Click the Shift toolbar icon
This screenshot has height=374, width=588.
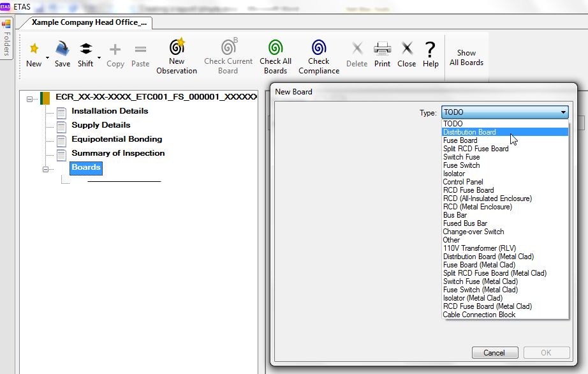click(86, 49)
